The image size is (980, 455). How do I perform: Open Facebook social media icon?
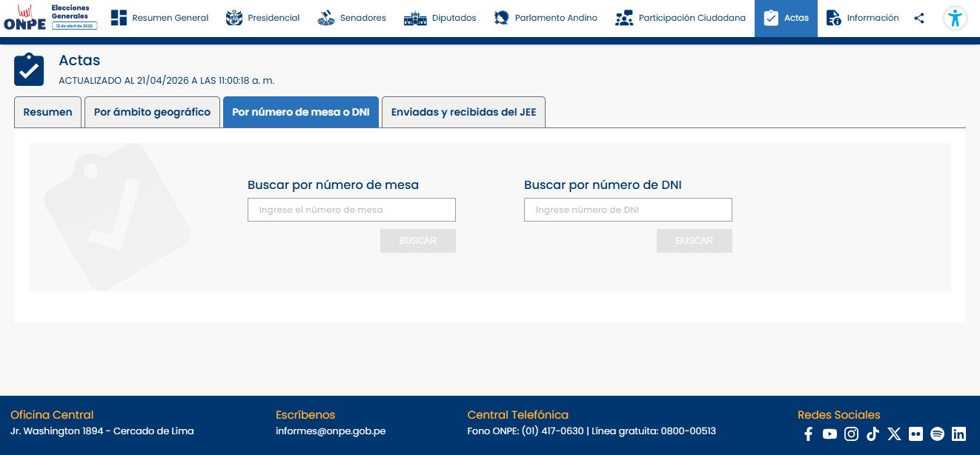coord(808,434)
